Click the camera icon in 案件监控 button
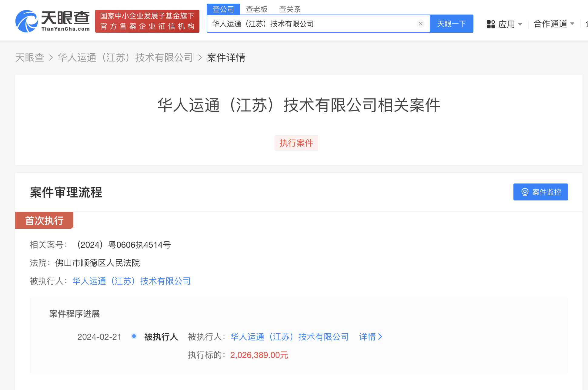This screenshot has width=588, height=390. (x=525, y=192)
